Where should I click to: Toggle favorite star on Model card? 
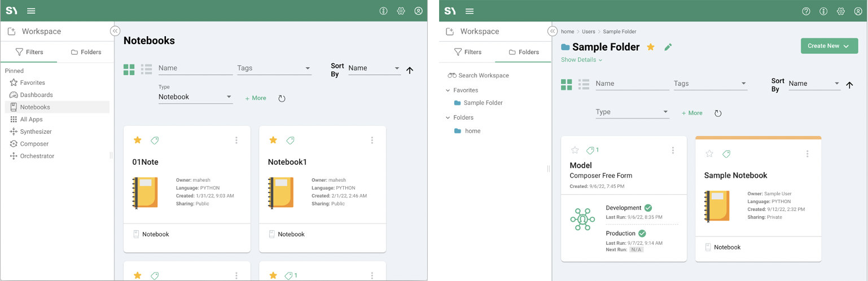(575, 151)
